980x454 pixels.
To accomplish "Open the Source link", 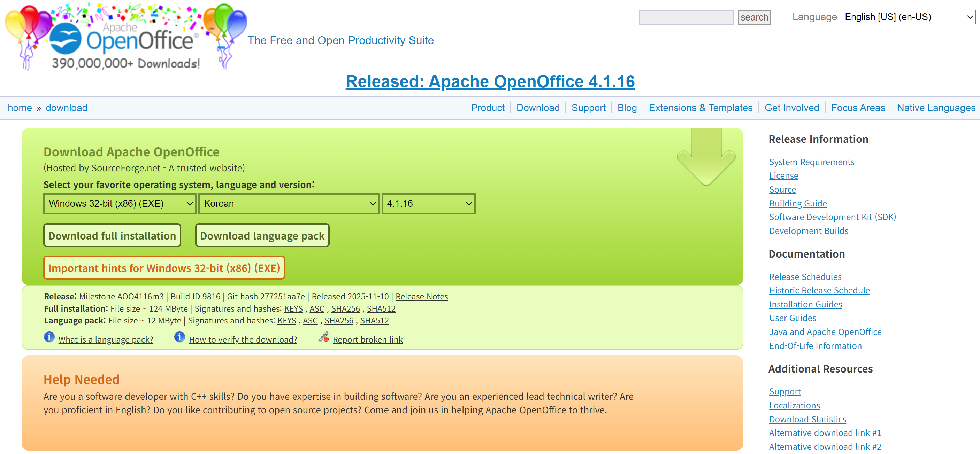I will tap(782, 190).
